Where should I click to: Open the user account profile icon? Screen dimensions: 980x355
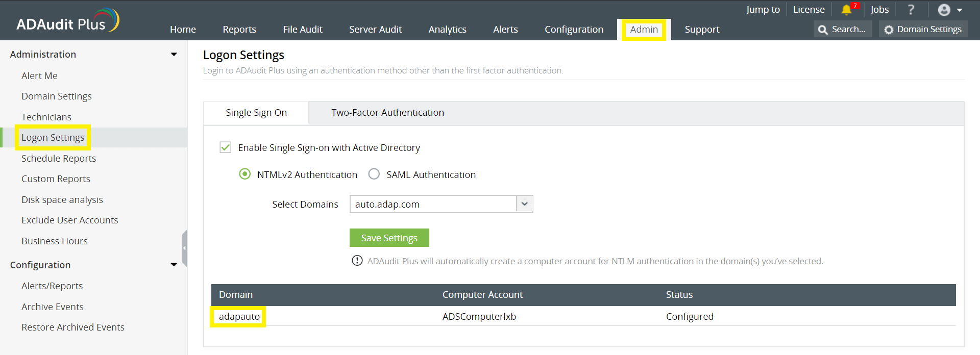pyautogui.click(x=944, y=10)
